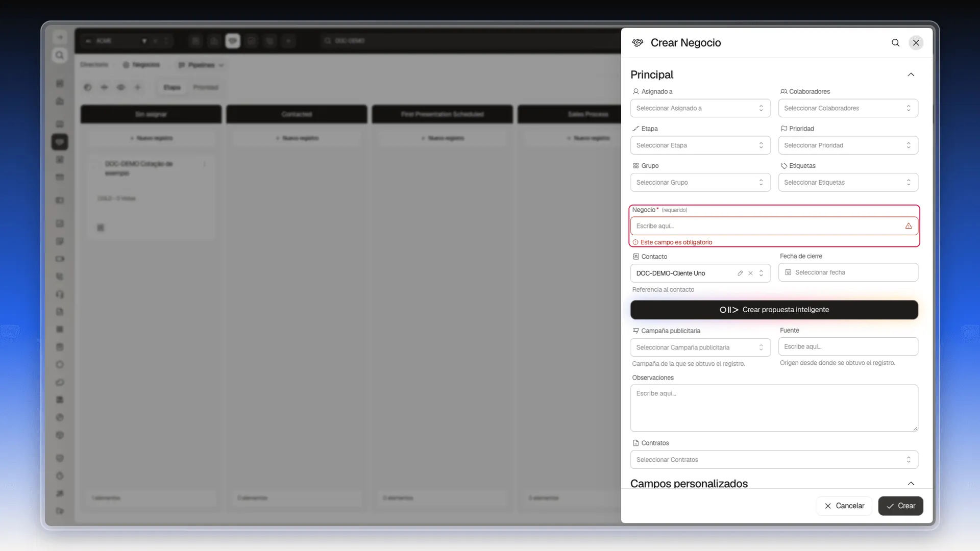Open the Seleccionar Campaña publicitaria dropdown
Screen dimensions: 980x551
coord(700,347)
